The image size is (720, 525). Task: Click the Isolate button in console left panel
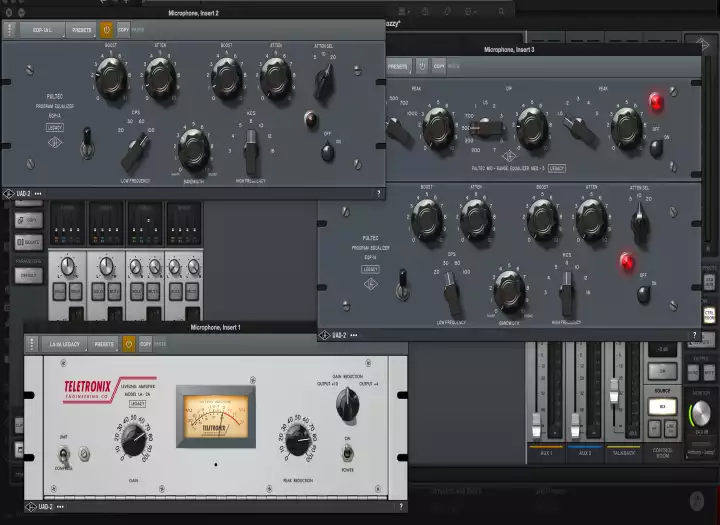[x=28, y=242]
